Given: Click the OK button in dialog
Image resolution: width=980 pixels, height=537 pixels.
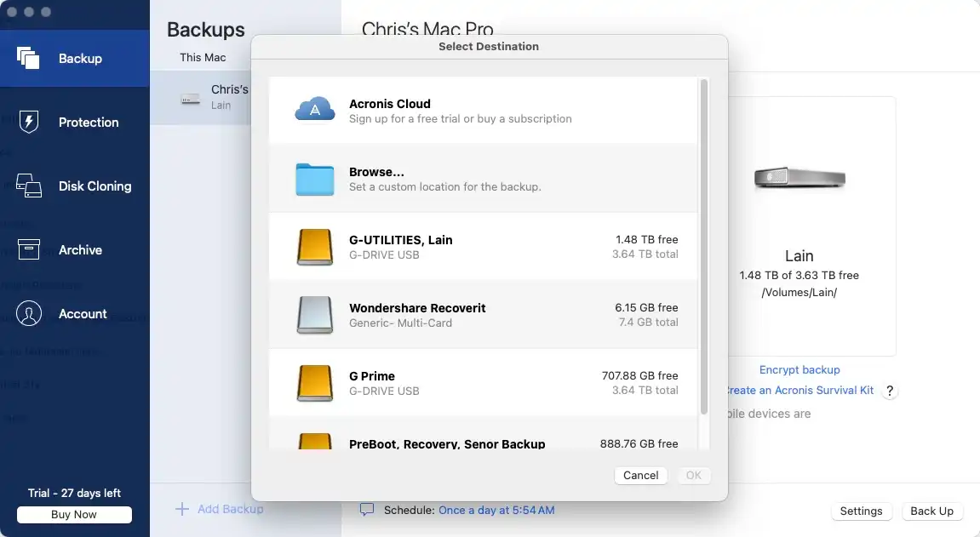Looking at the screenshot, I should pos(693,475).
